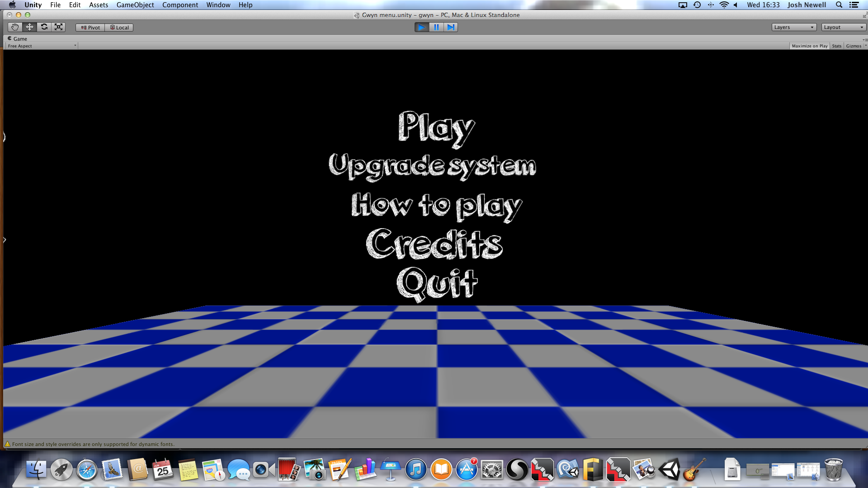Toggle the Stats overlay
Screen dimensions: 868x488
pos(836,46)
